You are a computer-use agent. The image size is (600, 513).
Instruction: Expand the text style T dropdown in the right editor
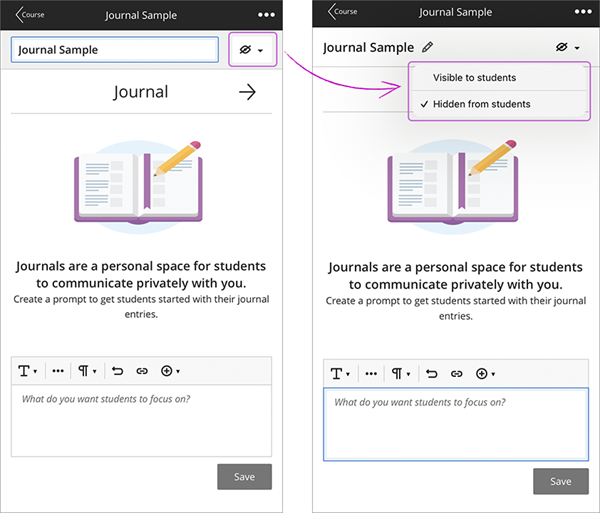point(338,374)
